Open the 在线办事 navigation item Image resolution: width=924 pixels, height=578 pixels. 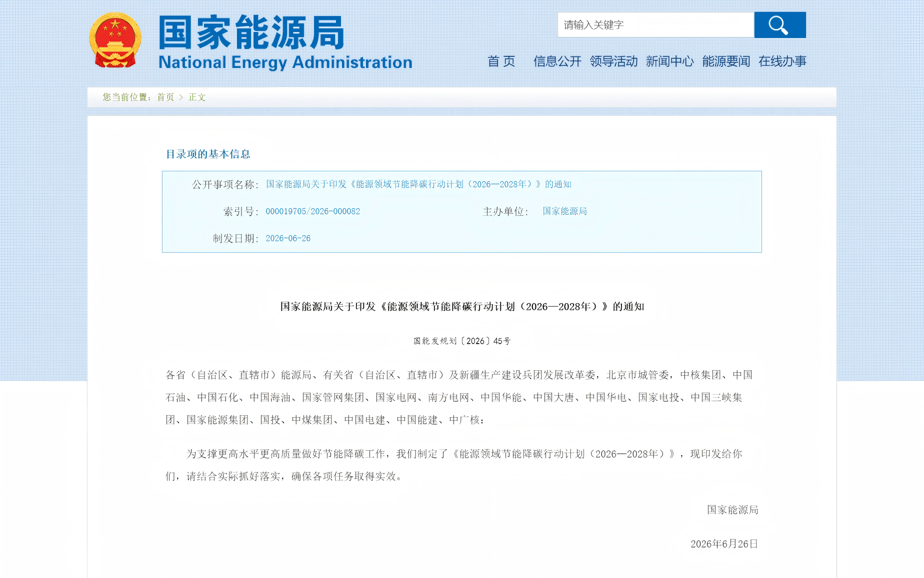(x=782, y=61)
